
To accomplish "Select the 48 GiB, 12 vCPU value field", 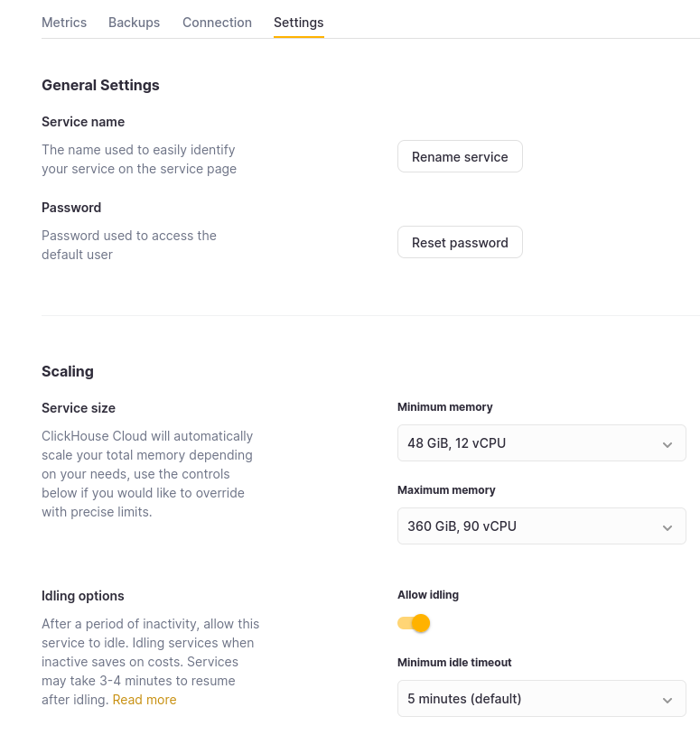I will point(456,442).
